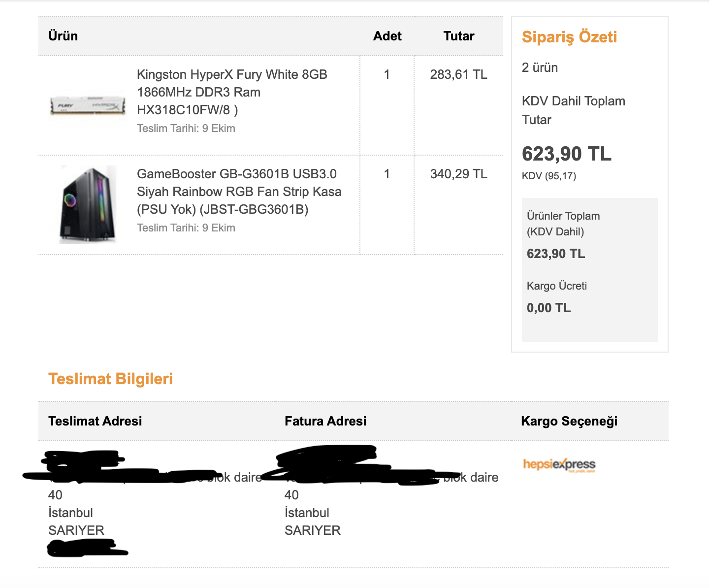This screenshot has width=709, height=588.
Task: Click the hepsiexpress cargo logo
Action: click(559, 464)
